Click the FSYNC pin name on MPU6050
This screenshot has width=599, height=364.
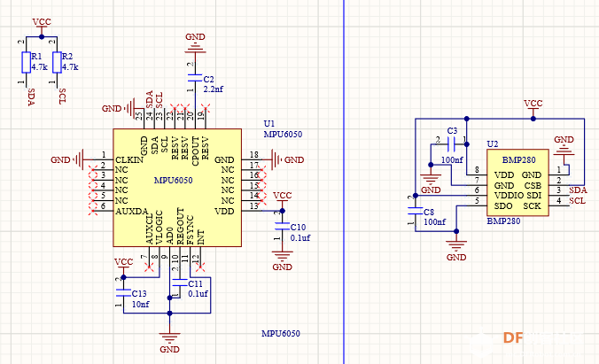pos(191,230)
